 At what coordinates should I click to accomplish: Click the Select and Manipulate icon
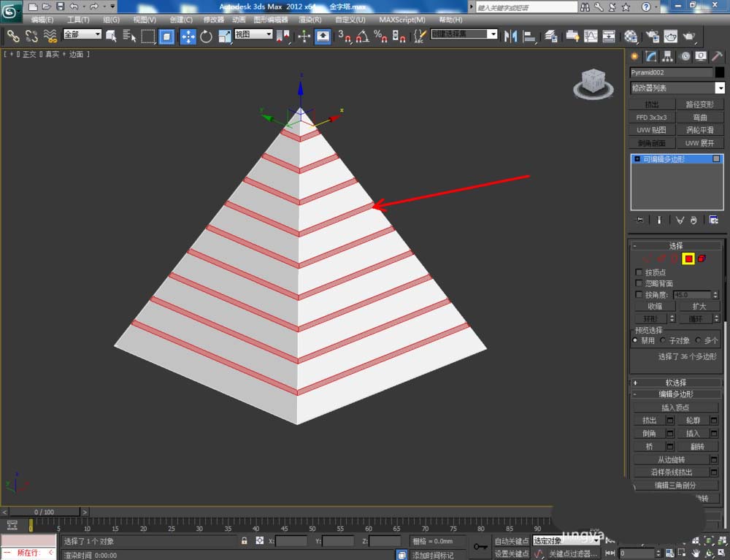(x=304, y=37)
